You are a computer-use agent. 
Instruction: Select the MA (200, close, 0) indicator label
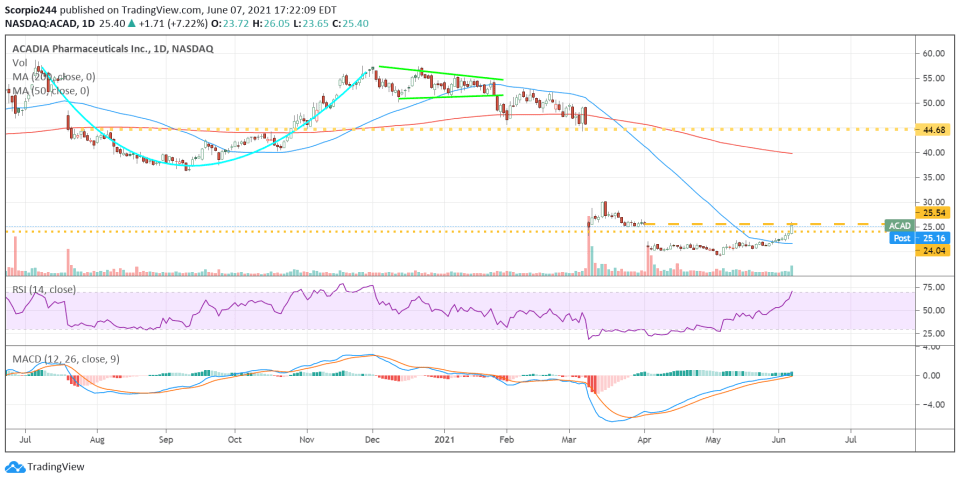point(53,77)
